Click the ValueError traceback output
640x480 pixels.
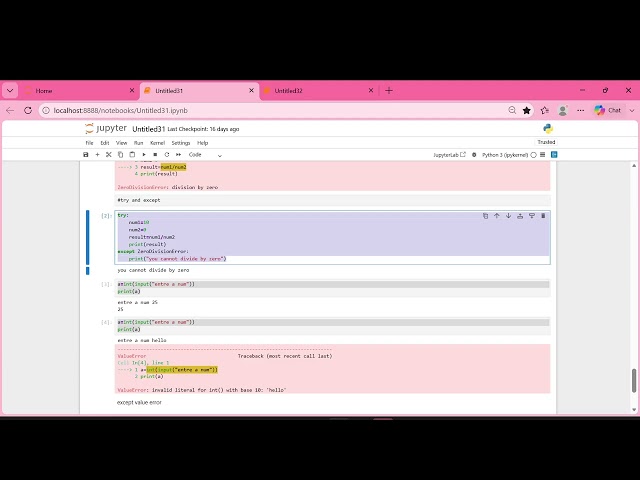point(332,369)
